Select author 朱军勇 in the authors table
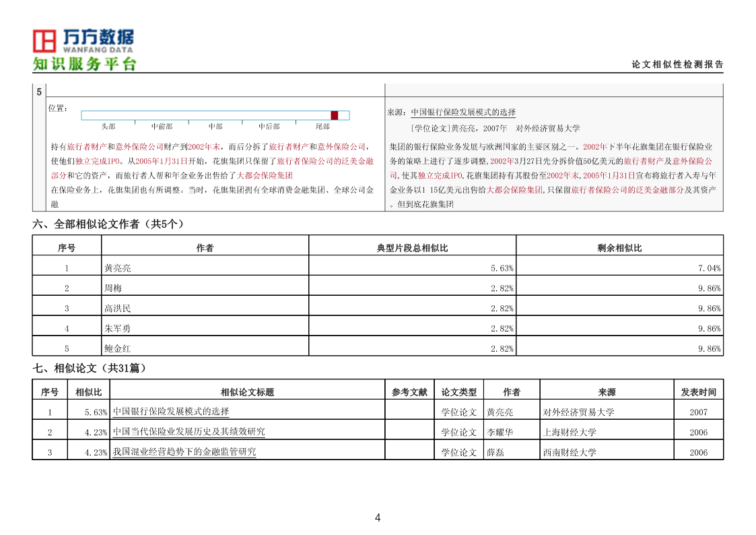This screenshot has width=756, height=535. [118, 329]
